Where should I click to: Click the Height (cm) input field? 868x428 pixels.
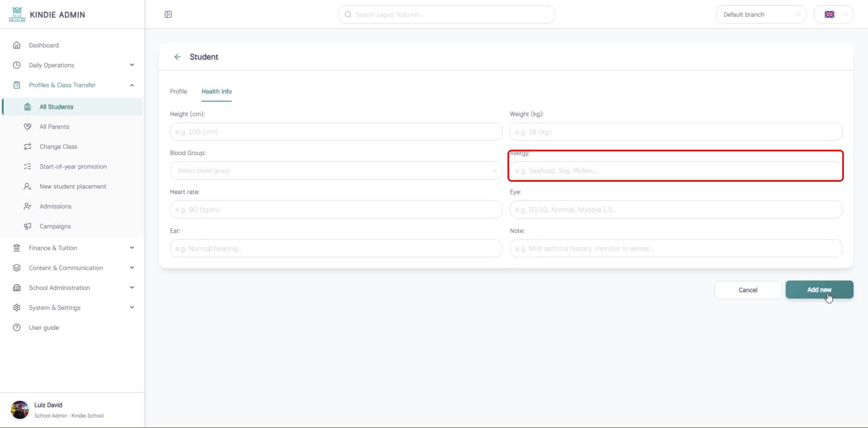[x=336, y=131]
